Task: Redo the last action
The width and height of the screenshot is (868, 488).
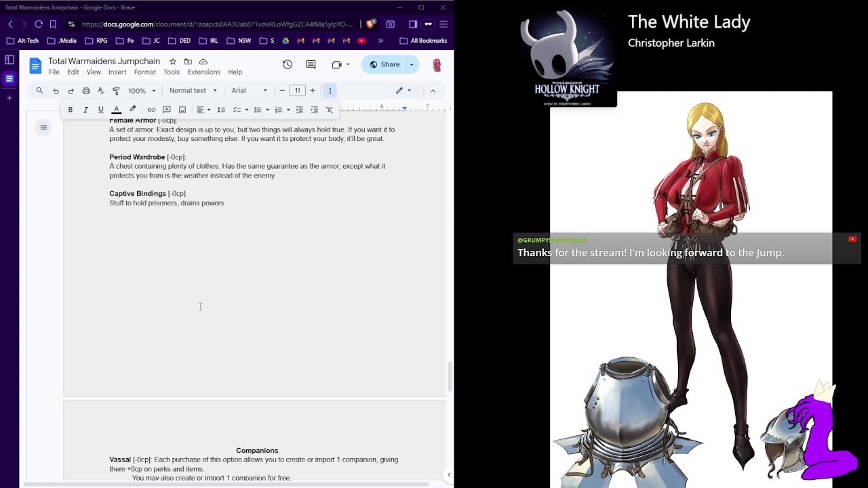Action: click(71, 91)
